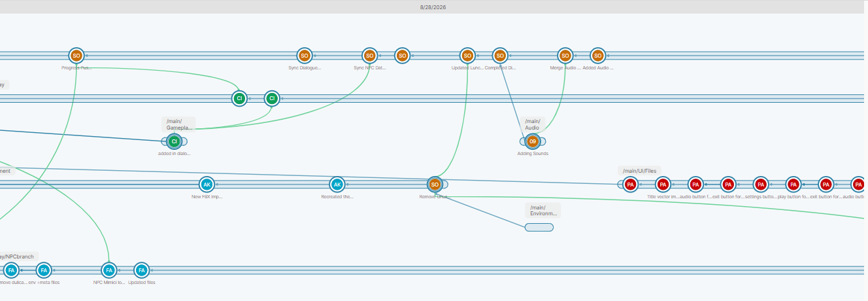Click the /main/UI/Files branch label

click(640, 171)
